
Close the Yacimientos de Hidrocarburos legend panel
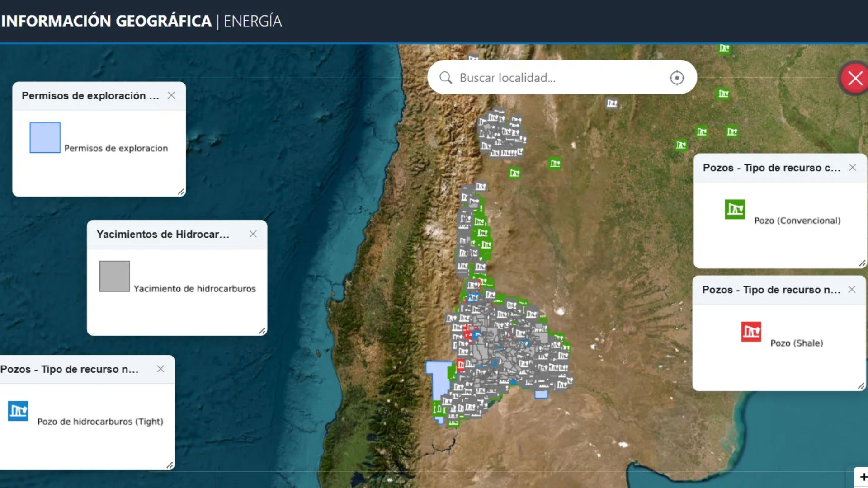[x=253, y=234]
